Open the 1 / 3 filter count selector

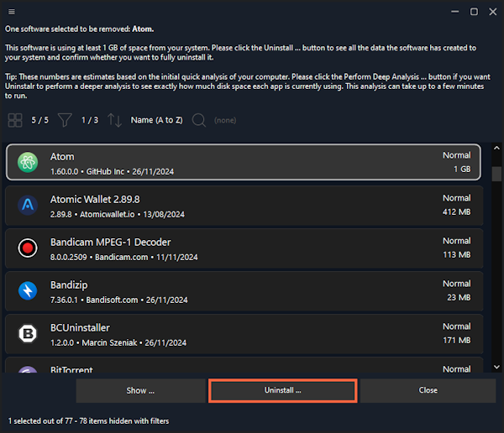(x=90, y=120)
